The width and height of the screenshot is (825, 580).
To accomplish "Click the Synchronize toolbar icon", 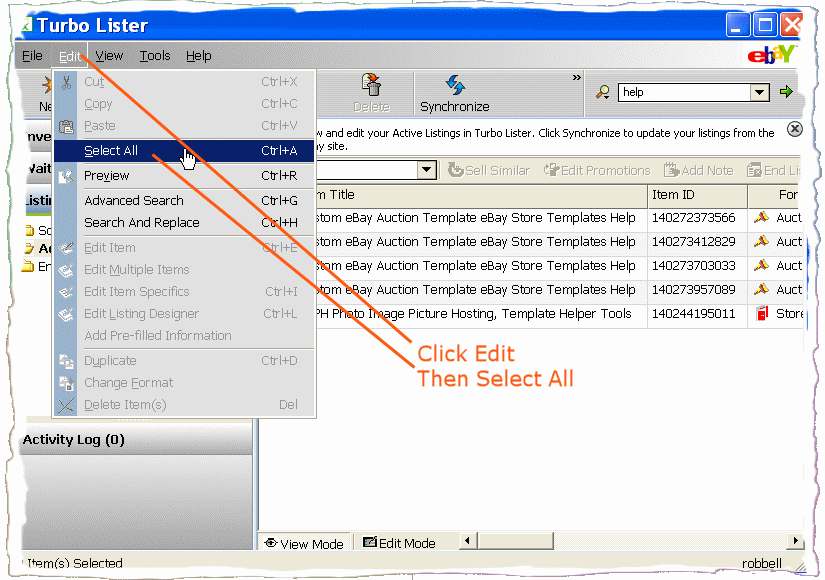I will pos(455,85).
